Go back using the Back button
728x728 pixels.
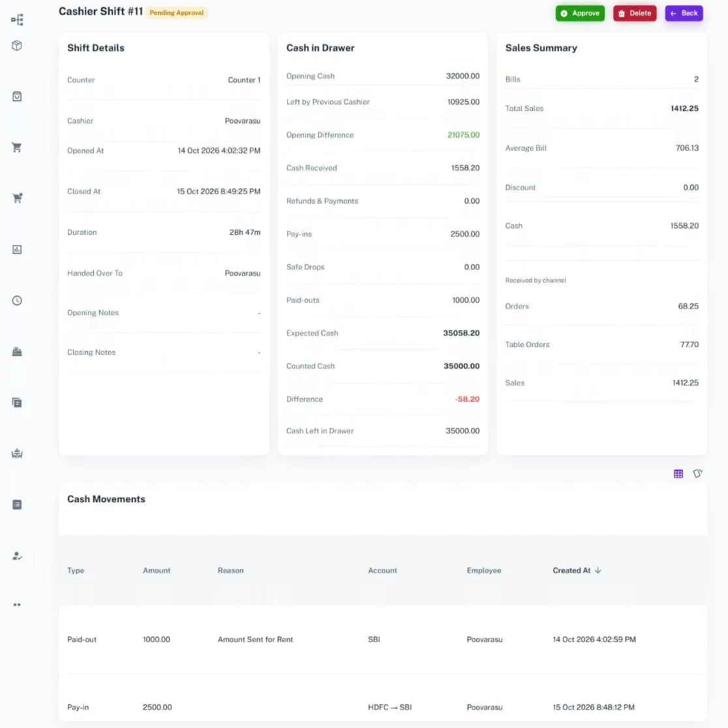point(684,14)
